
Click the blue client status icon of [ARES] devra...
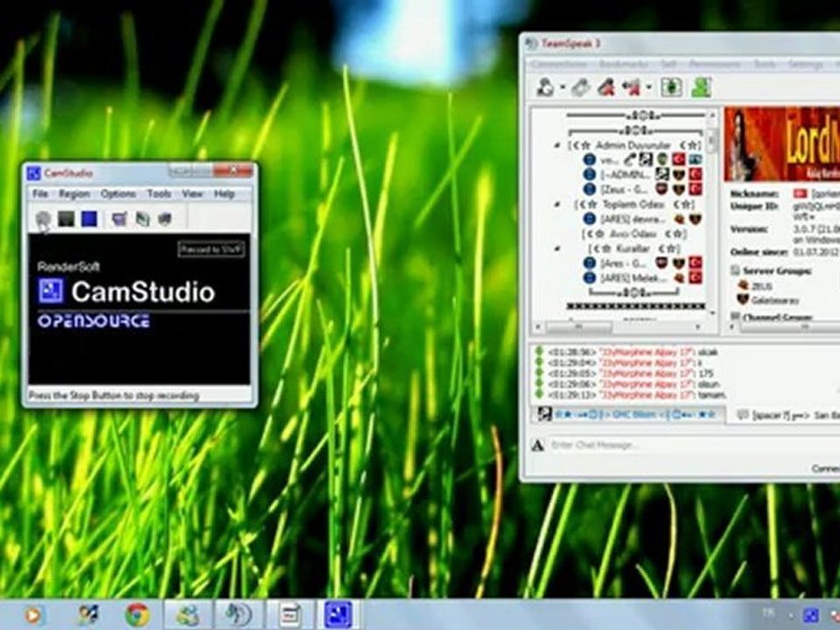[x=589, y=219]
